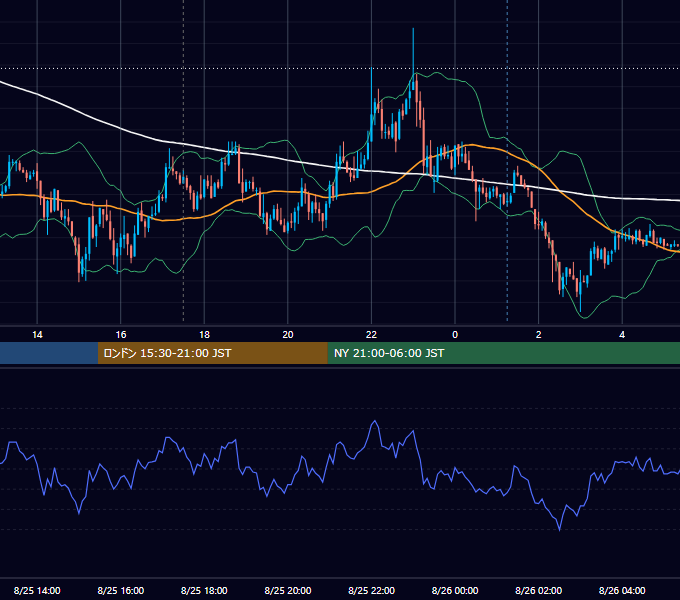Click the blue session bar left of ロンドン
This screenshot has width=680, height=600.
point(49,353)
